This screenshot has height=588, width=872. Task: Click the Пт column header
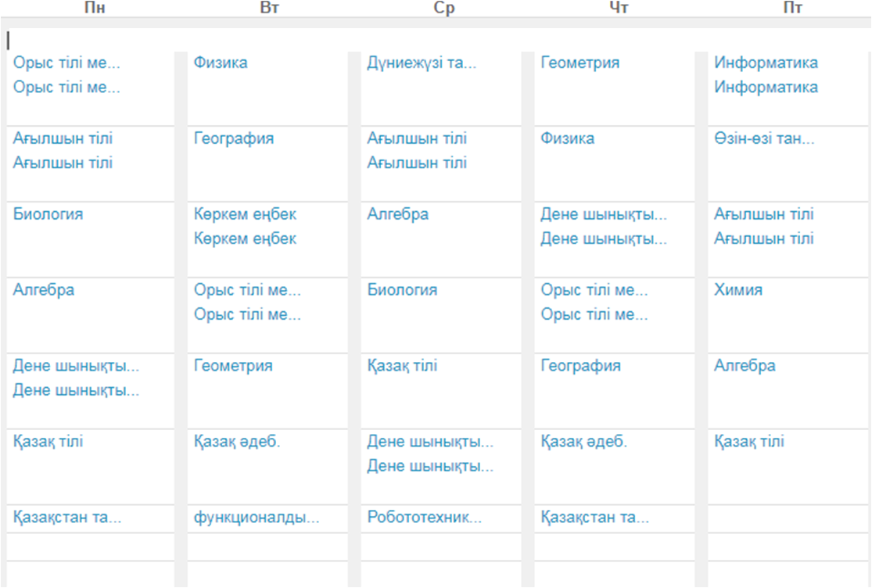pyautogui.click(x=792, y=8)
